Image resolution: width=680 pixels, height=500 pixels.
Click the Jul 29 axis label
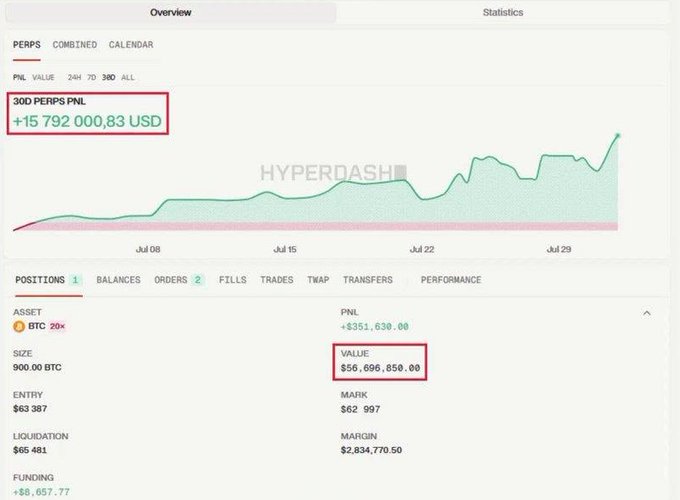coord(559,249)
